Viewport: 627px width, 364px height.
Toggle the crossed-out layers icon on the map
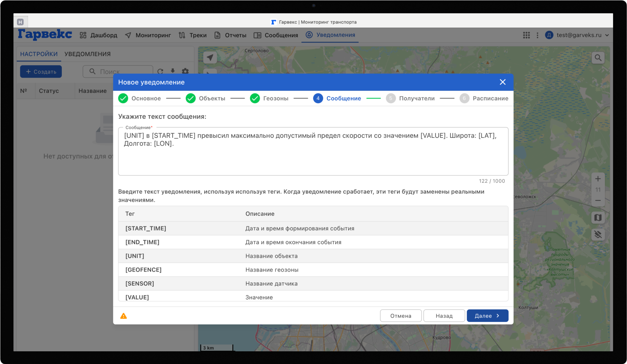click(x=598, y=234)
